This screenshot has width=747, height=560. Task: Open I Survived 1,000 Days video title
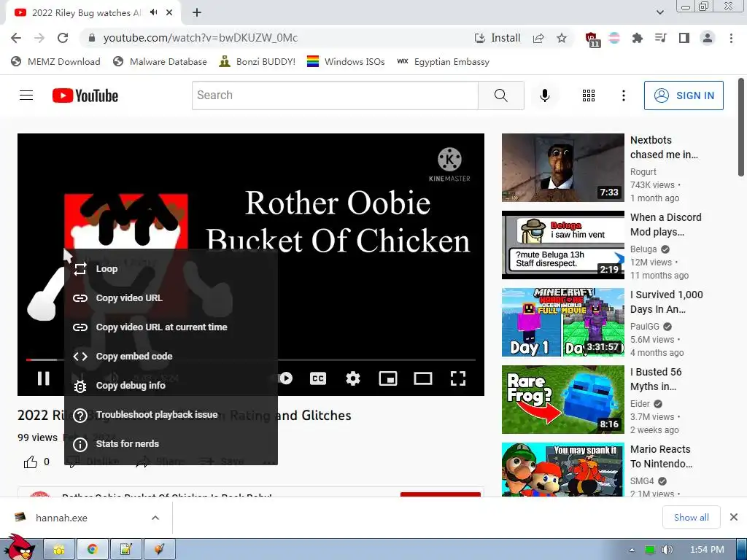667,302
